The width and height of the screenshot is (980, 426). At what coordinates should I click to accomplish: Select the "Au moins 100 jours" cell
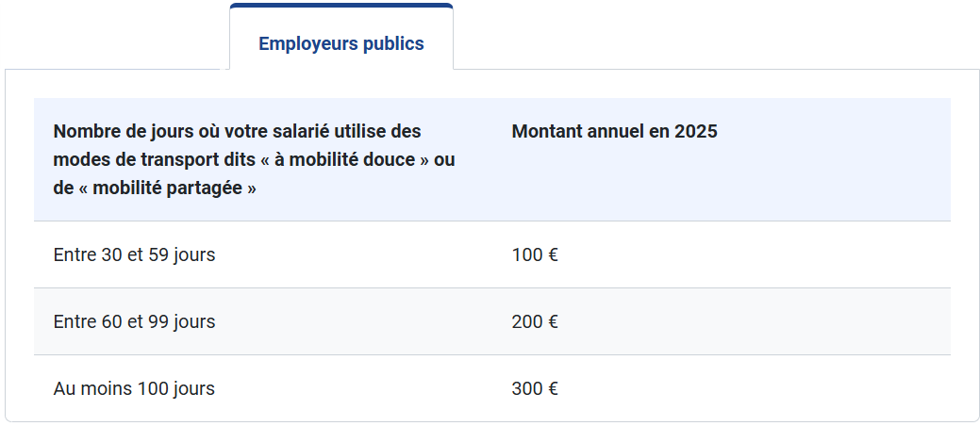point(134,388)
